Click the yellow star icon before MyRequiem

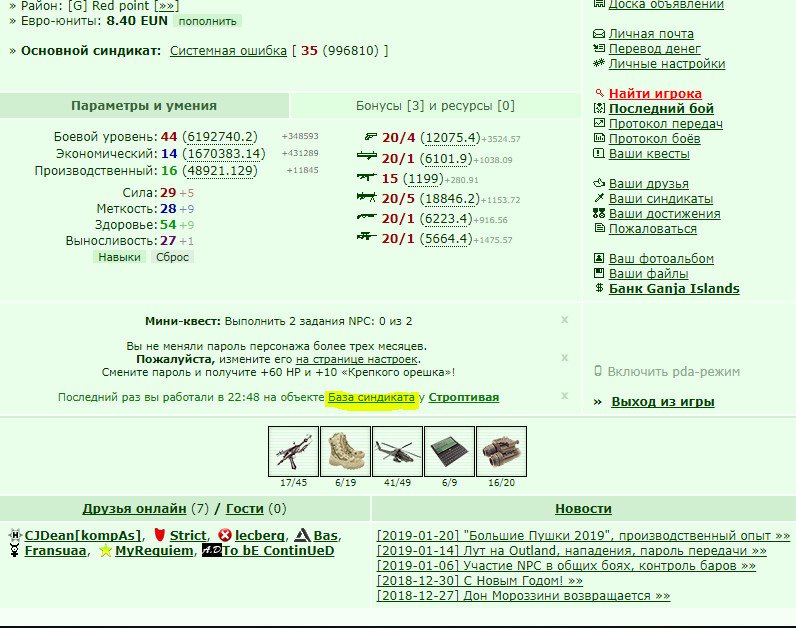pyautogui.click(x=105, y=550)
